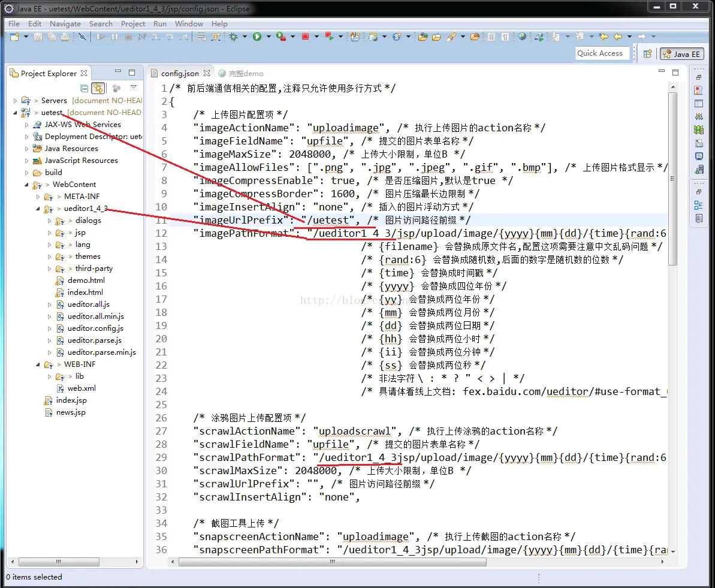Toggle Skip All Breakpoints

pyautogui.click(x=82, y=37)
